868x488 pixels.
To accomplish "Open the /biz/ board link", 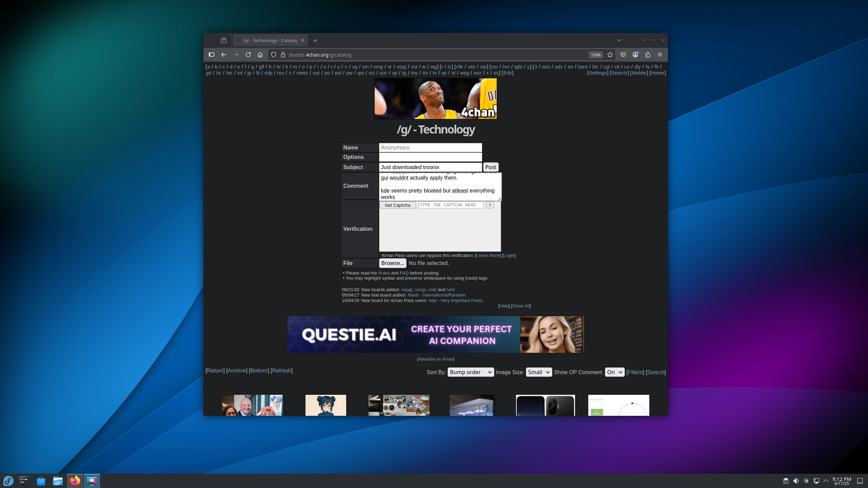I will (595, 67).
